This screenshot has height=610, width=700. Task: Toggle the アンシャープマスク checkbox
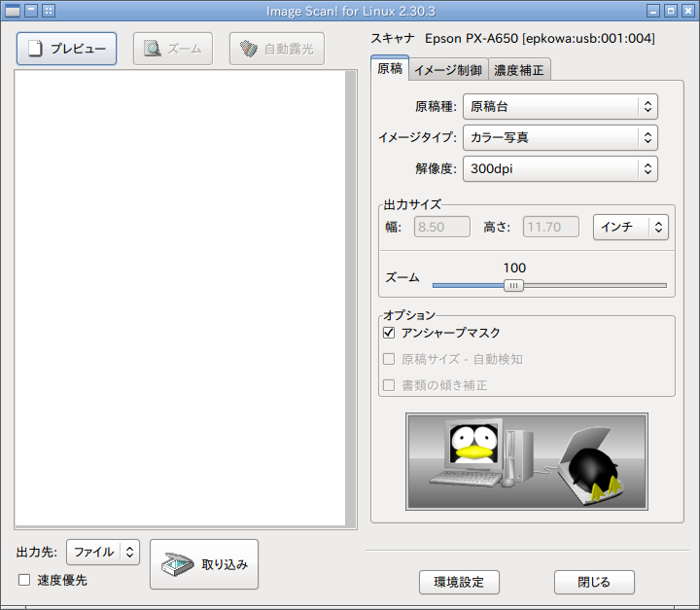[390, 333]
